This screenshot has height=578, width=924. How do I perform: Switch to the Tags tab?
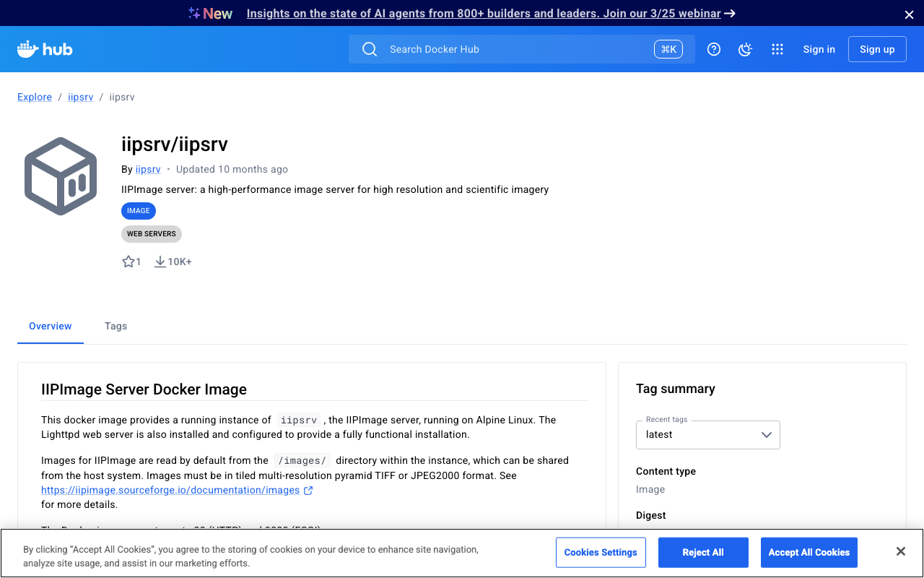[x=115, y=326]
